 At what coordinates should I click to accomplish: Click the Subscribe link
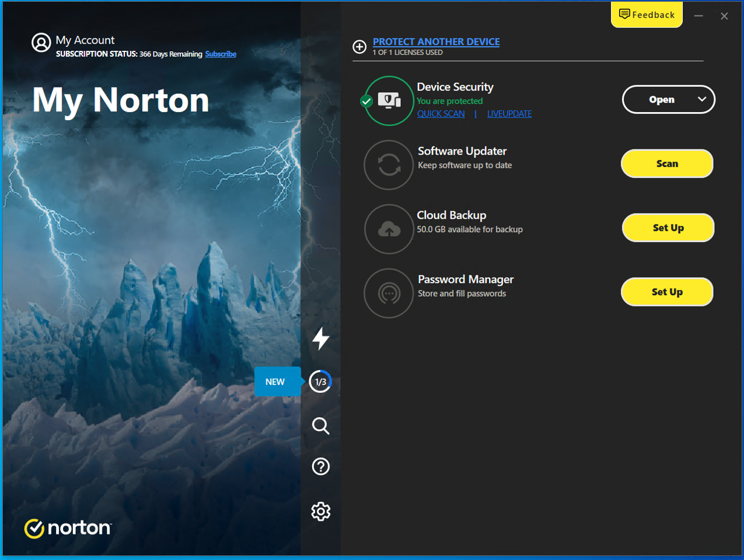pyautogui.click(x=221, y=54)
